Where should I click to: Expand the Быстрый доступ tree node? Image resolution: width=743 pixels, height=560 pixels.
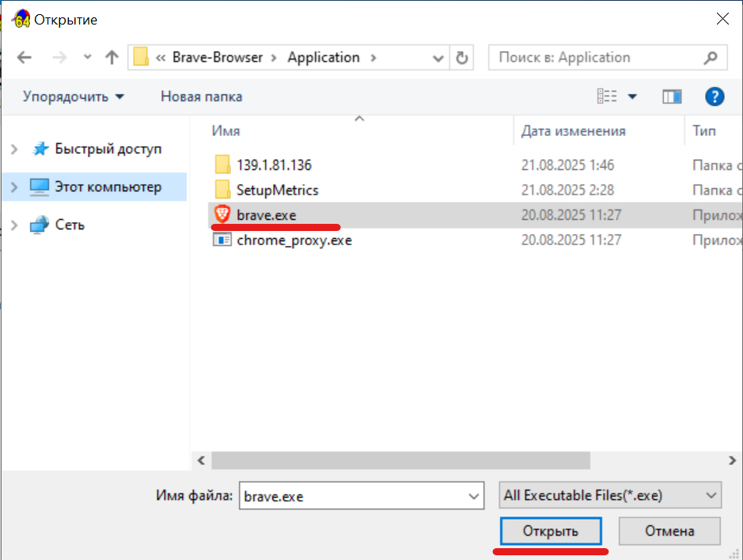click(x=14, y=149)
